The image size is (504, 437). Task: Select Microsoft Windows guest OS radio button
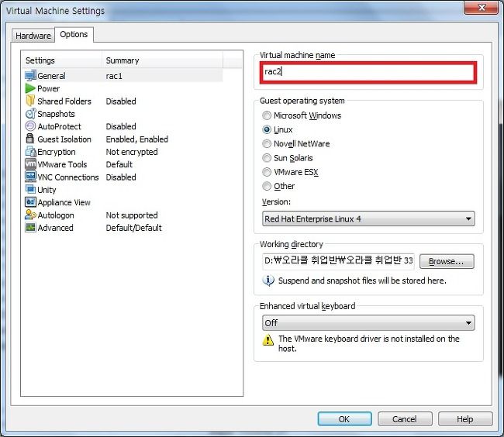click(267, 115)
